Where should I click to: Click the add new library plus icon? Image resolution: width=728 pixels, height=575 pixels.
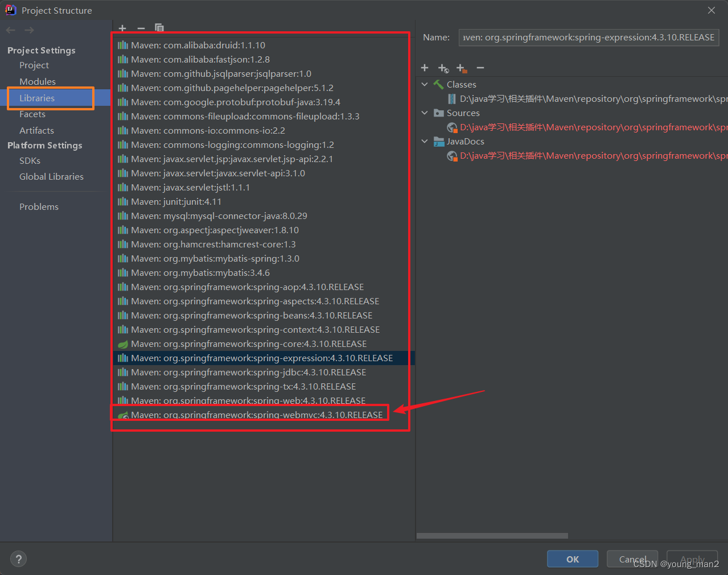pos(122,28)
